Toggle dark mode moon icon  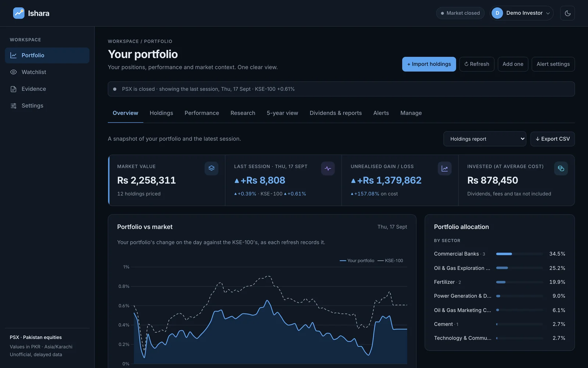point(567,13)
